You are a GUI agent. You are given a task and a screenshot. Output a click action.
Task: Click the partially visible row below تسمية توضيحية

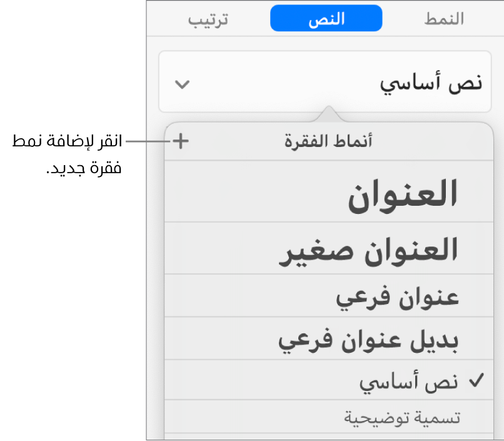tap(325, 437)
